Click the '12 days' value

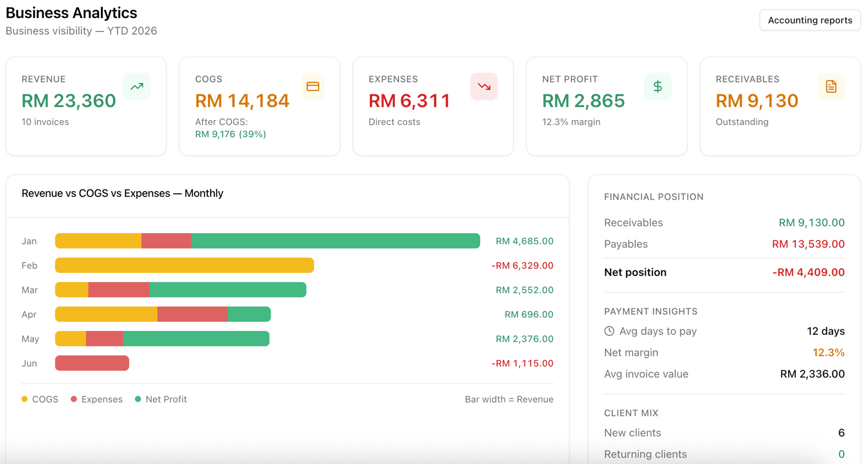pyautogui.click(x=826, y=331)
